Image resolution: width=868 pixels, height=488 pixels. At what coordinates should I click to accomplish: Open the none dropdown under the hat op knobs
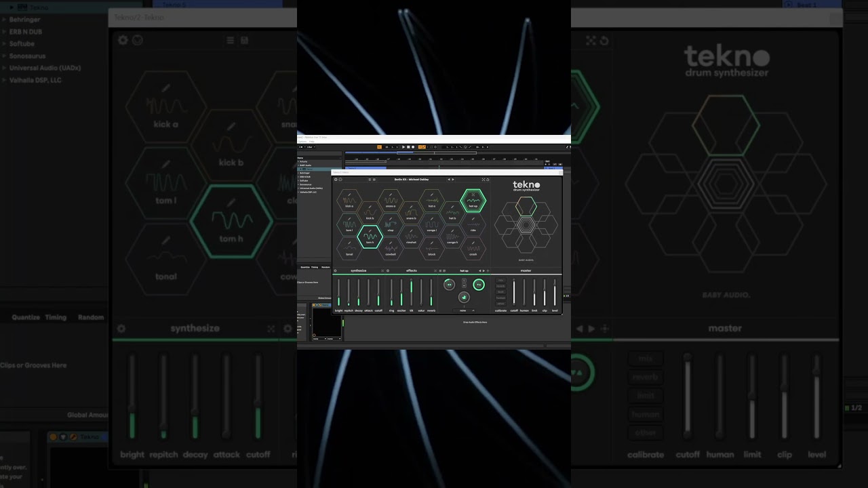[x=465, y=310]
